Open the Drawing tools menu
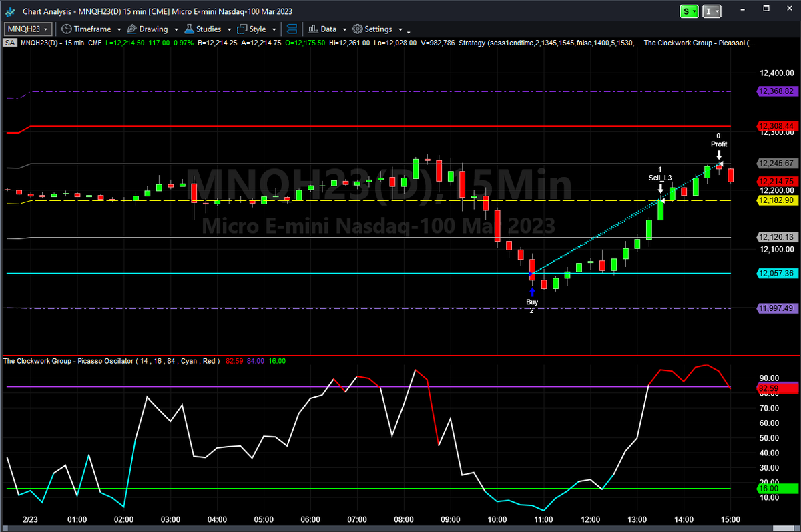Image resolution: width=801 pixels, height=532 pixels. pos(148,29)
